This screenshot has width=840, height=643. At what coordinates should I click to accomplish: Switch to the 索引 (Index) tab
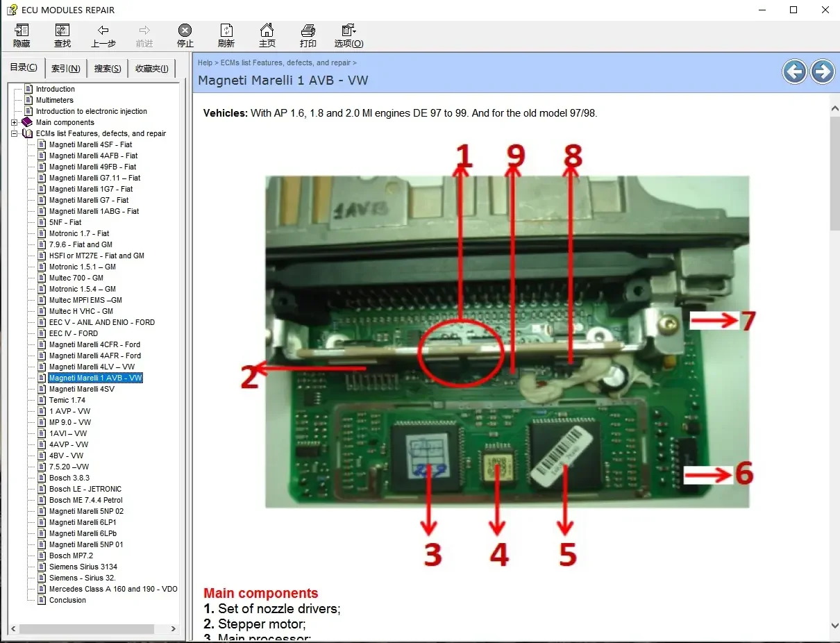click(x=66, y=69)
